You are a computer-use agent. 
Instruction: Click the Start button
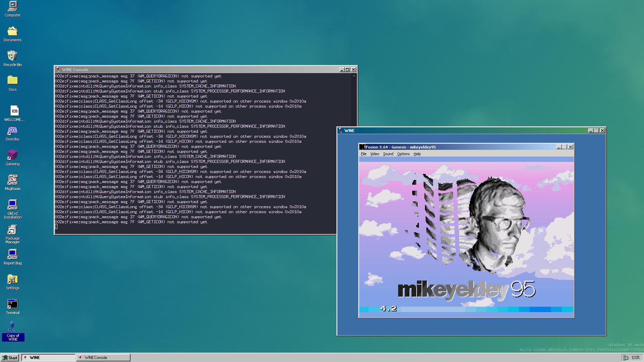10,357
